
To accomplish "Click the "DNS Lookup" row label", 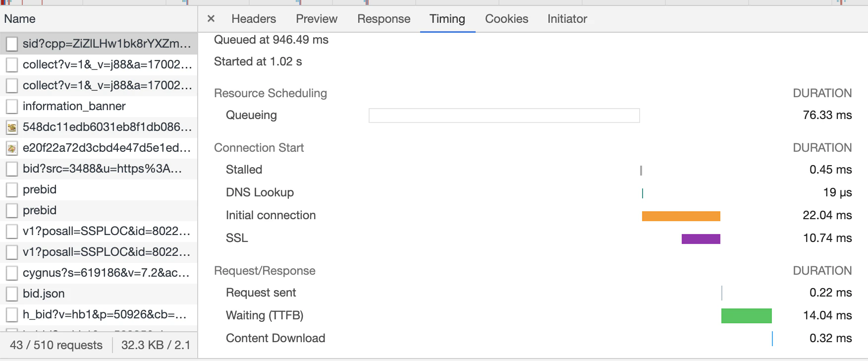I will [x=260, y=192].
